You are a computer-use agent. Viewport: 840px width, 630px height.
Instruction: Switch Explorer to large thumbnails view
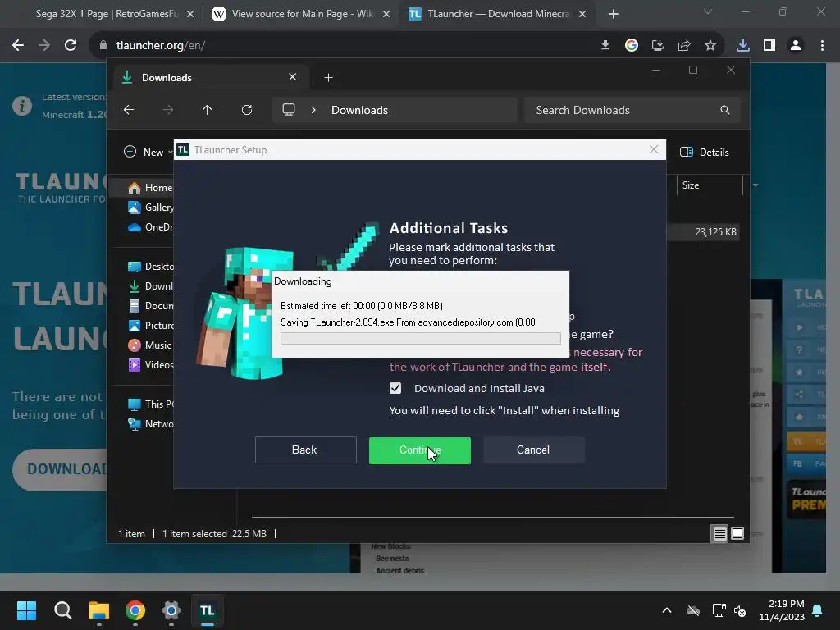[737, 533]
